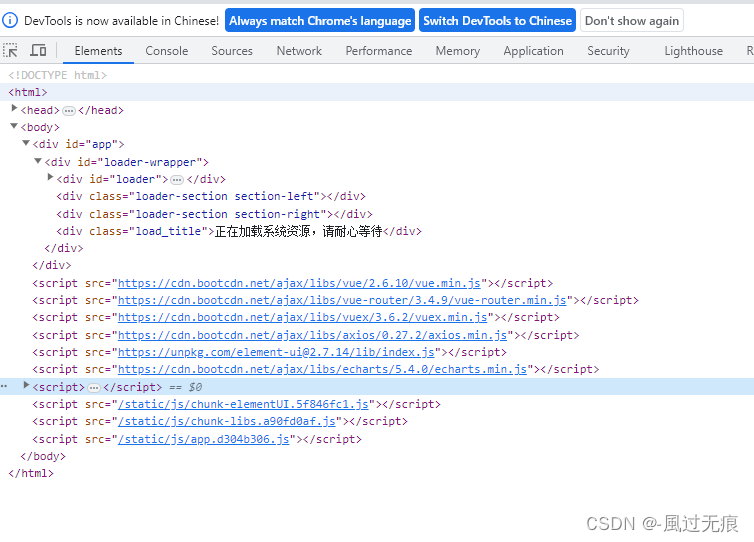Click Switch DevTools to Chinese button
The height and width of the screenshot is (542, 754).
(497, 21)
